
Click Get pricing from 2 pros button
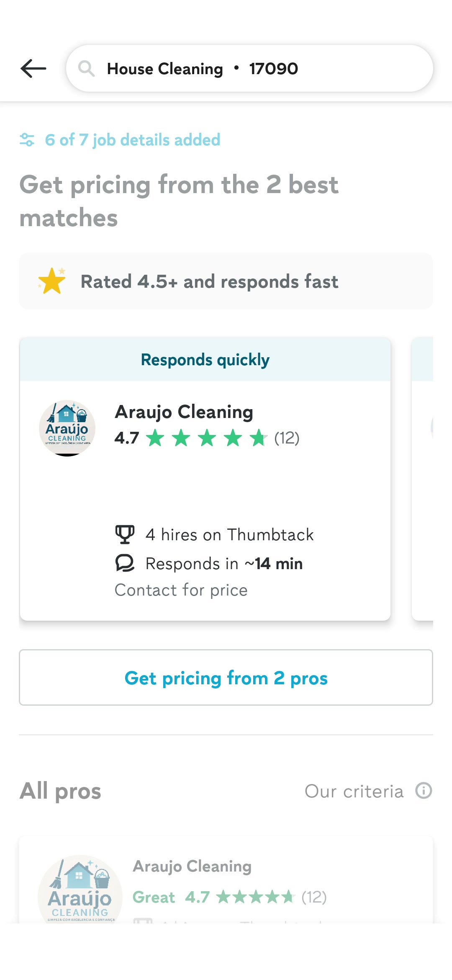pos(226,678)
